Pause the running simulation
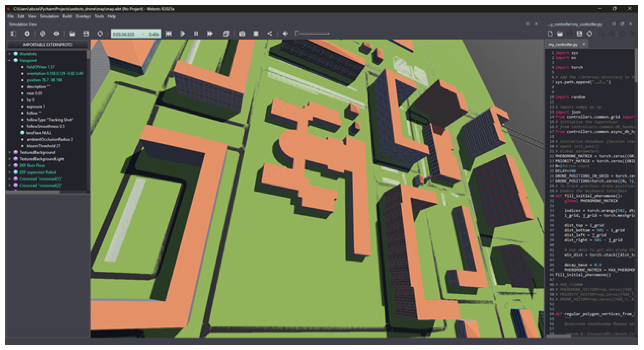Viewport: 644px width, 350px height. point(196,34)
